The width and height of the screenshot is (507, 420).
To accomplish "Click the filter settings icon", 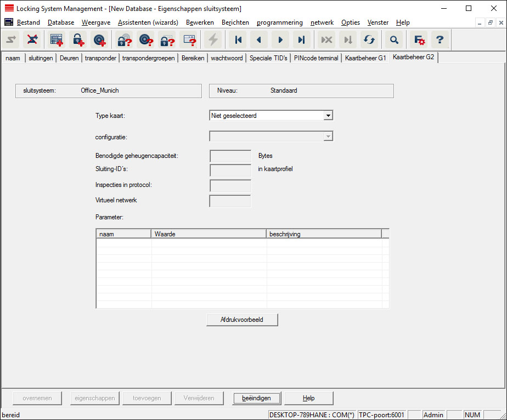I will [420, 39].
